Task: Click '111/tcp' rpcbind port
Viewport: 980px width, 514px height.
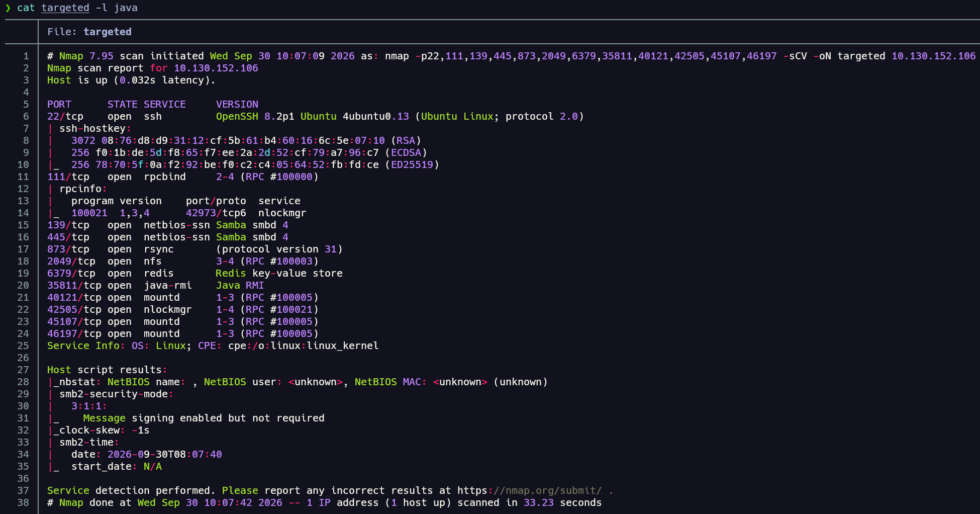Action: point(68,177)
